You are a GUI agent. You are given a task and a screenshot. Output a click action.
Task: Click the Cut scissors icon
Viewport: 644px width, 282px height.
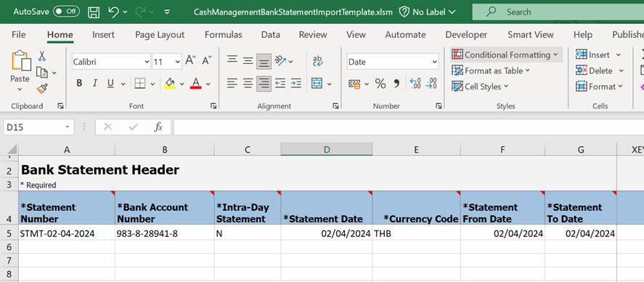(x=42, y=56)
